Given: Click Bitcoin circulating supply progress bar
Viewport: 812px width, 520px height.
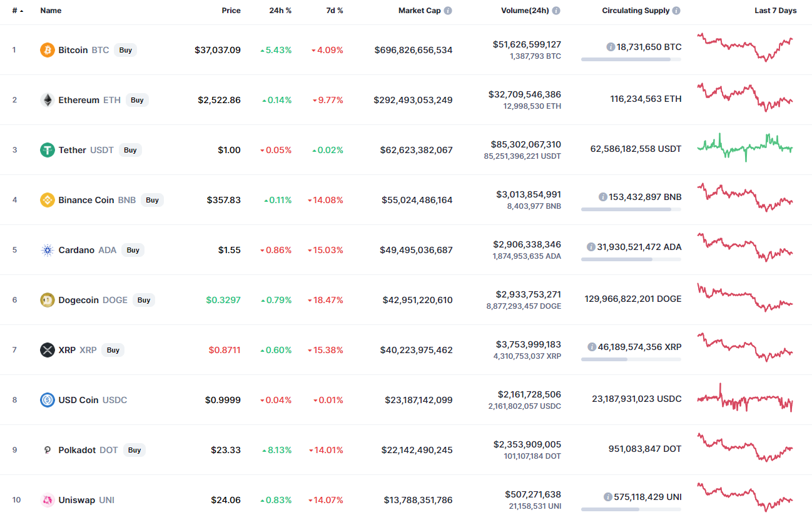Looking at the screenshot, I should pos(631,59).
